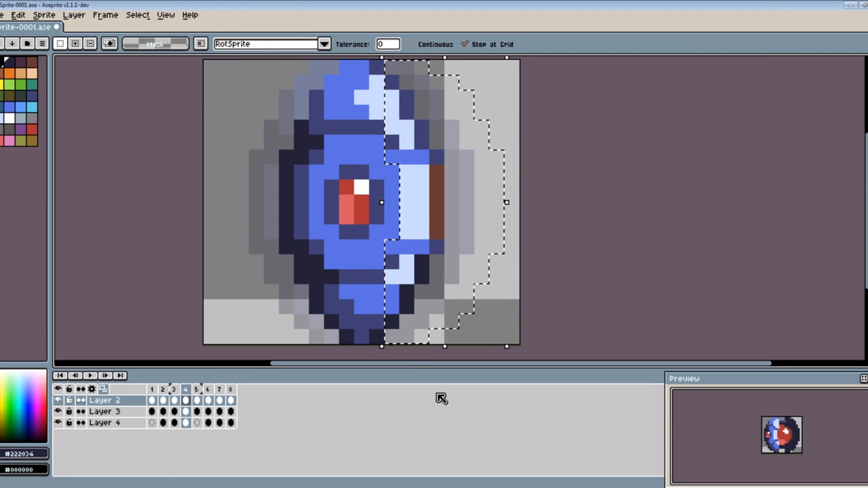
Task: Click the pivot position icon
Action: [201, 43]
